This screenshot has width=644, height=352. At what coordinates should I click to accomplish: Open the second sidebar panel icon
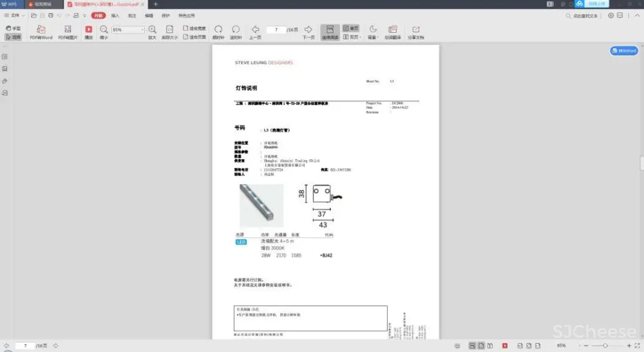[x=5, y=69]
